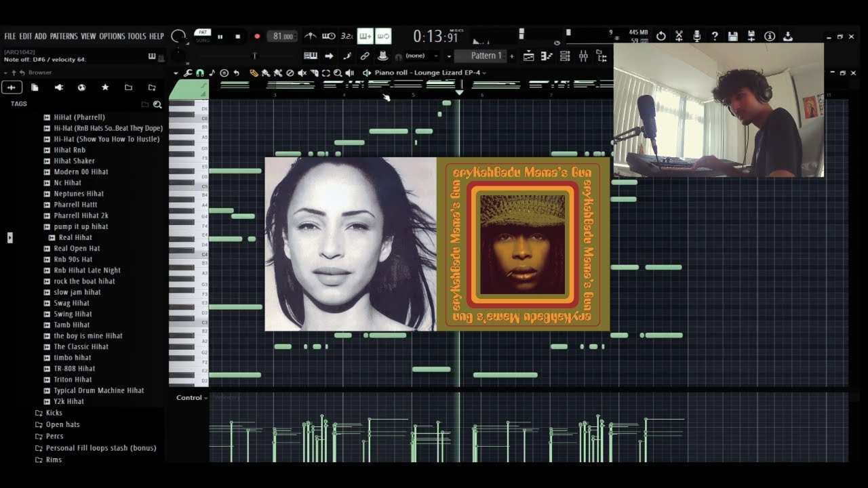This screenshot has height=488, width=868.
Task: Click the time display 0:13:91
Action: click(x=437, y=37)
